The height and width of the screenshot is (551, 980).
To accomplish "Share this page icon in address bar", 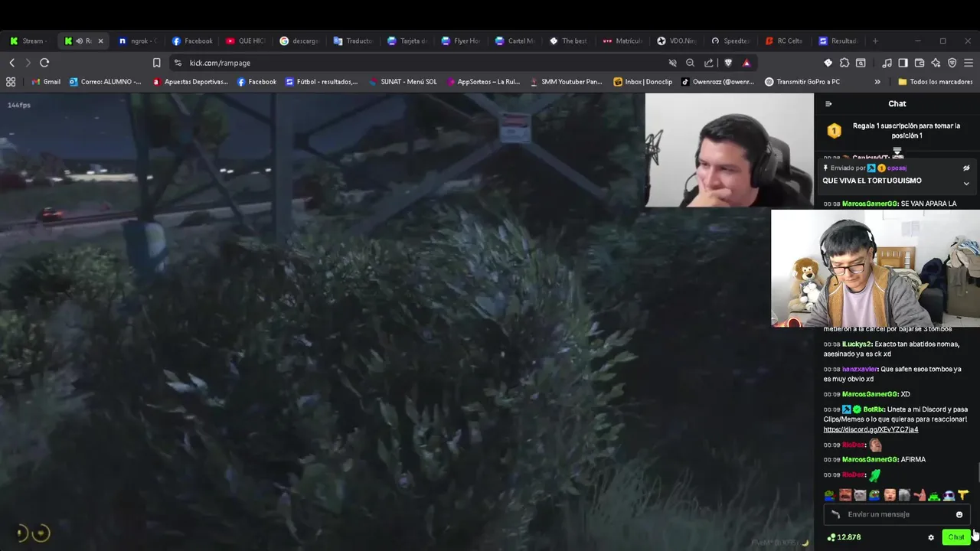I will [708, 63].
